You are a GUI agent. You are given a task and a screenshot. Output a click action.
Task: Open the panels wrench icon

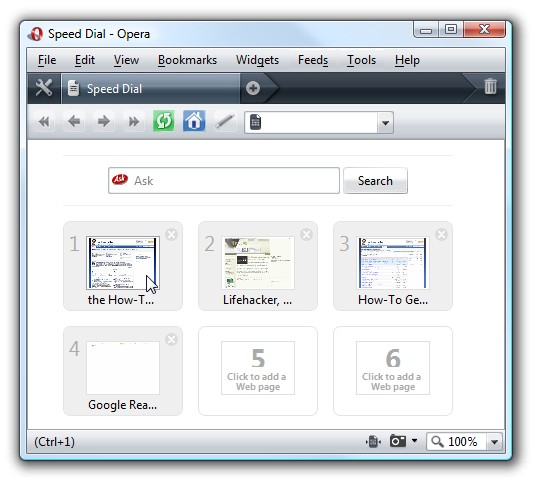[x=44, y=88]
